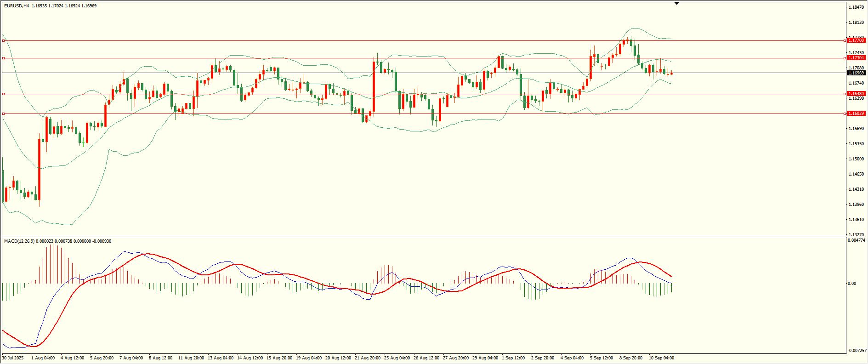Click the 11 Aug 20:00 time label
This screenshot has height=364, width=868.
point(191,358)
